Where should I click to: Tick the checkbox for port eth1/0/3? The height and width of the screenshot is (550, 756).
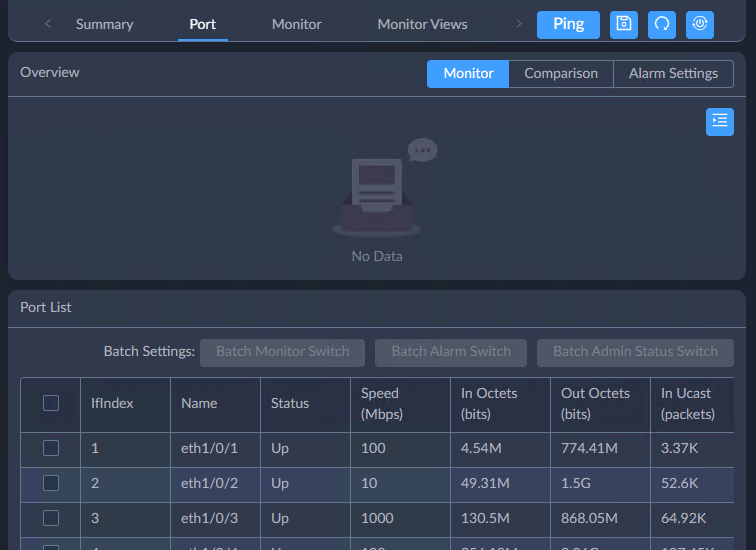pyautogui.click(x=51, y=518)
